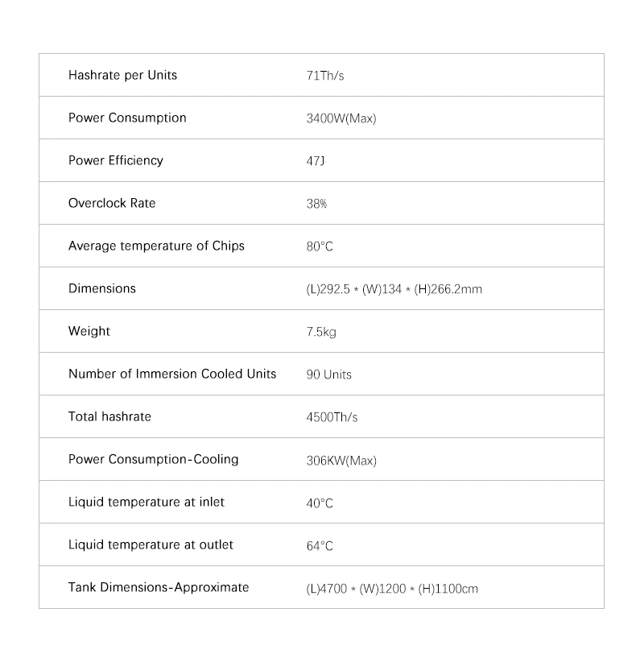Screen dimensions: 644x658
Task: Select the 306KW(Max) cooling power value
Action: (341, 461)
